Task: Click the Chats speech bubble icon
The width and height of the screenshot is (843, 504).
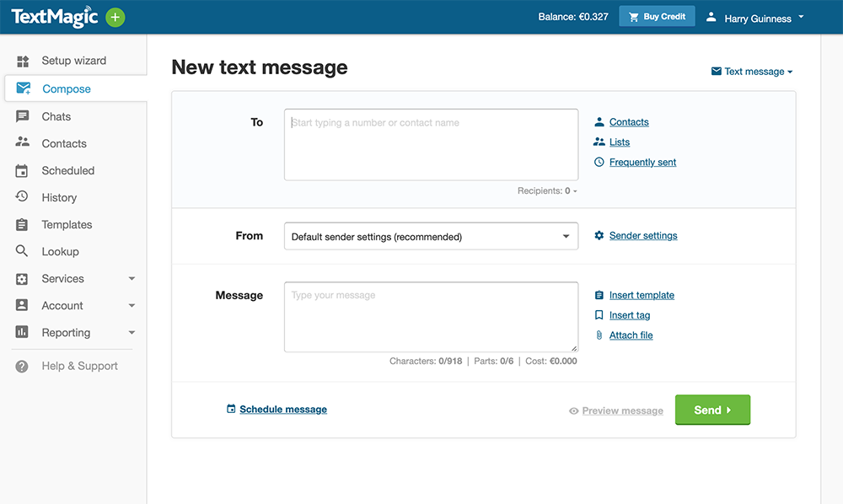Action: point(23,116)
